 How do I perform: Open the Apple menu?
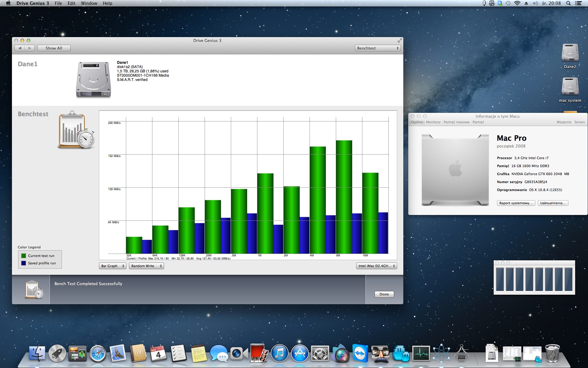(x=8, y=3)
